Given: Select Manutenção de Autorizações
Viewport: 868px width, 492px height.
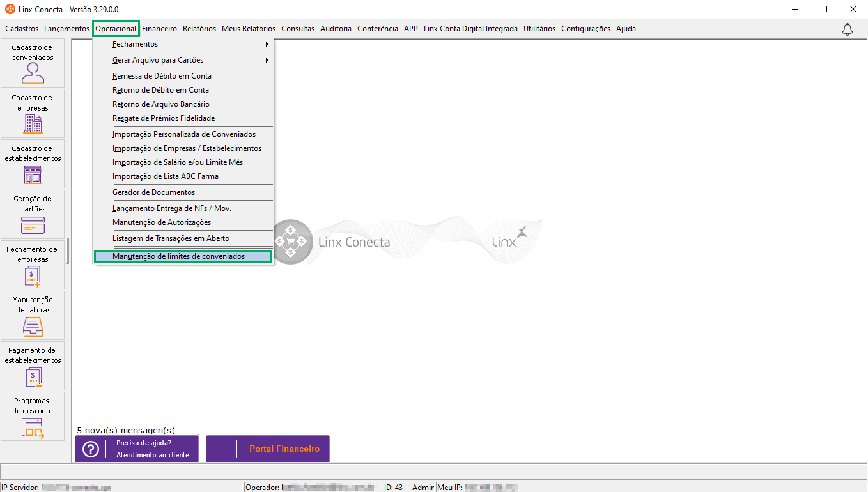Looking at the screenshot, I should point(183,222).
